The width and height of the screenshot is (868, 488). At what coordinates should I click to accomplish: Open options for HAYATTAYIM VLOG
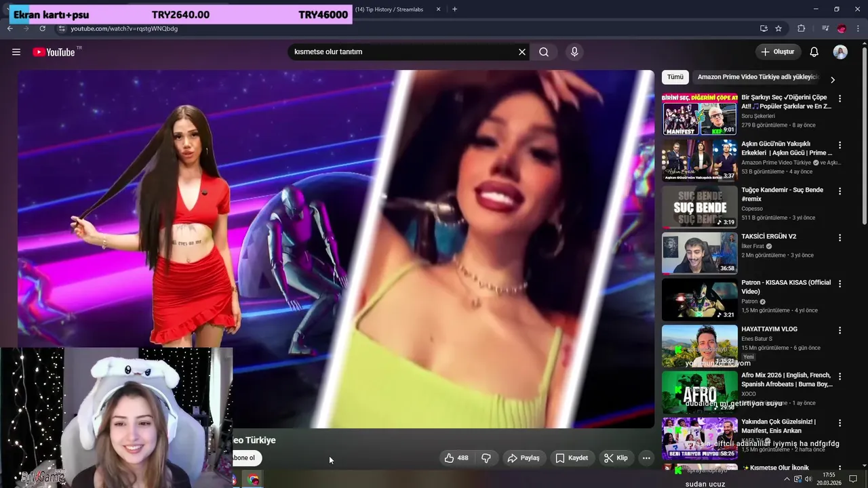point(840,330)
